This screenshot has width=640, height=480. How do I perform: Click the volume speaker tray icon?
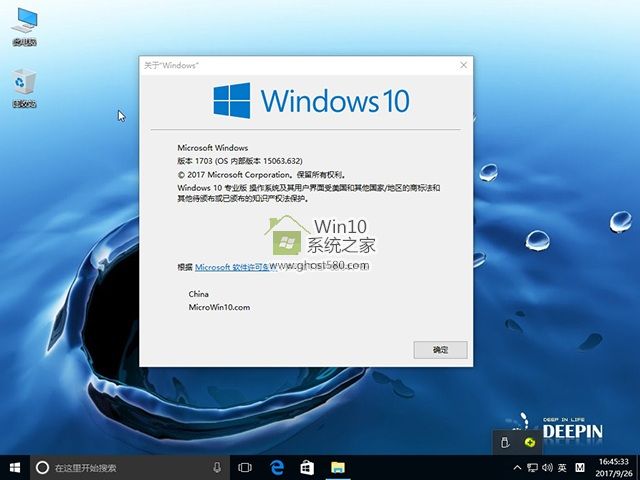click(x=547, y=468)
